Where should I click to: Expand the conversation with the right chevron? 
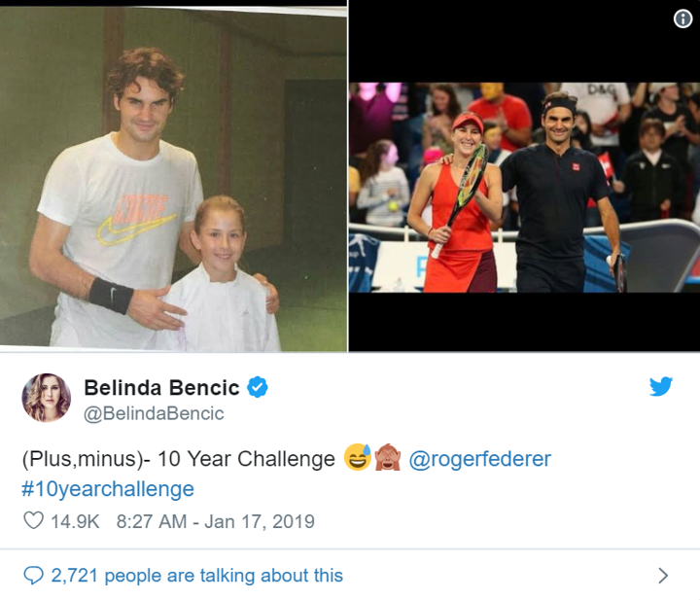(x=663, y=575)
